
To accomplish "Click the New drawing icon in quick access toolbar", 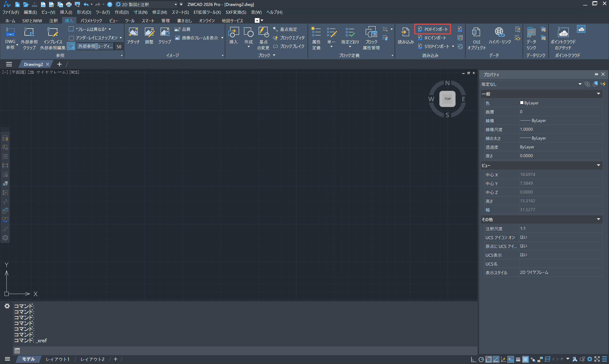I will 17,5.
